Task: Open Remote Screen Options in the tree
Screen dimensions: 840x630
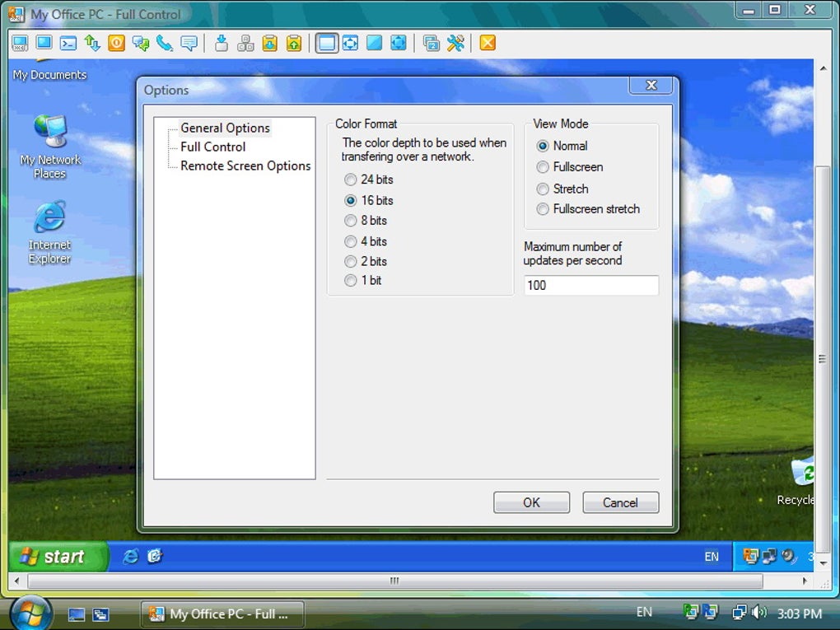Action: (245, 166)
